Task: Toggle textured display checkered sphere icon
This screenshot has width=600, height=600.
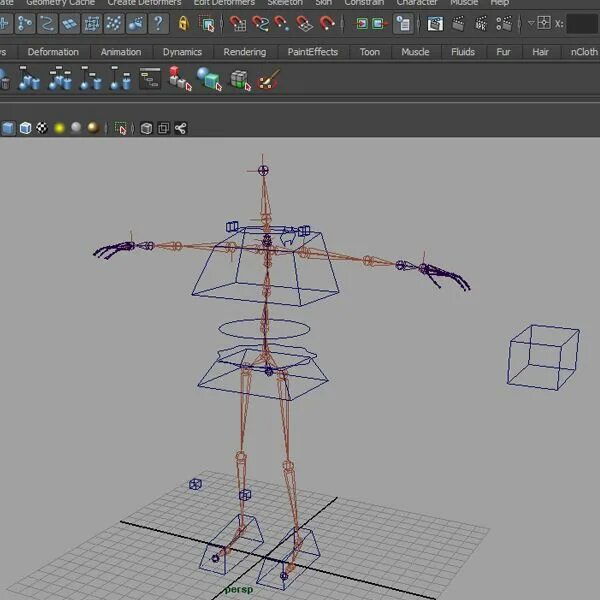Action: tap(42, 128)
